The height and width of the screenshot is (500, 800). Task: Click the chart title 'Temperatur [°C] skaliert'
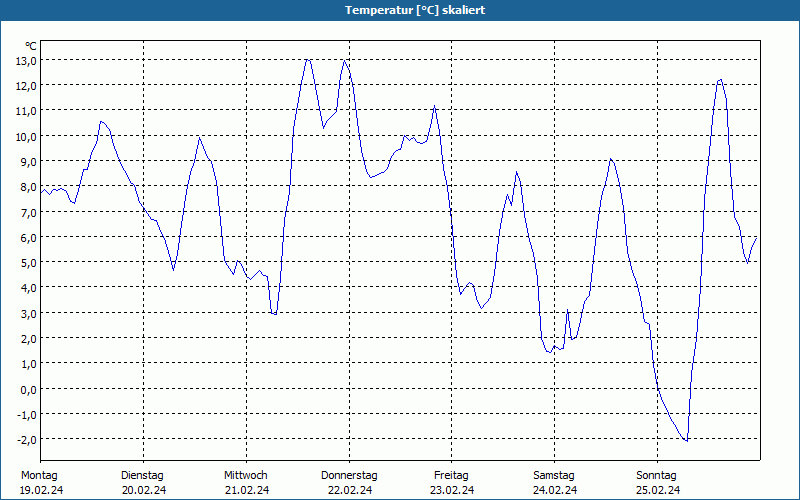click(415, 10)
